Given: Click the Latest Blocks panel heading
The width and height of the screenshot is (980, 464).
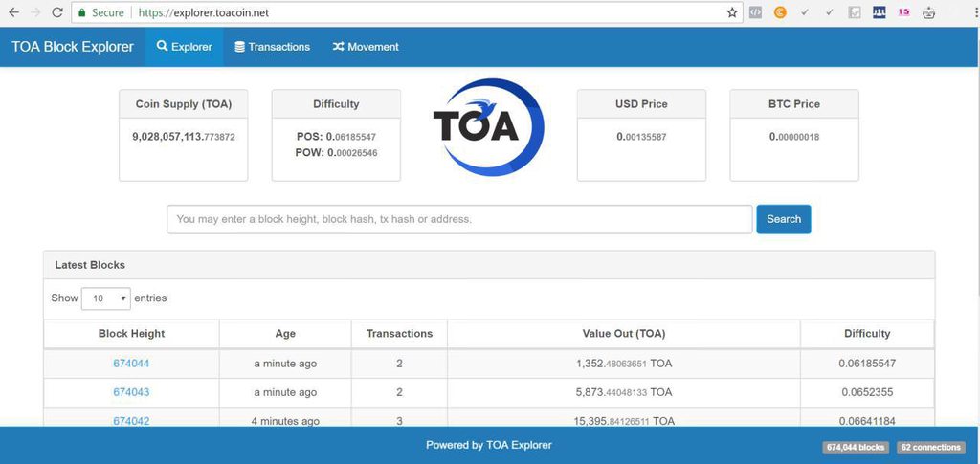Looking at the screenshot, I should point(90,265).
